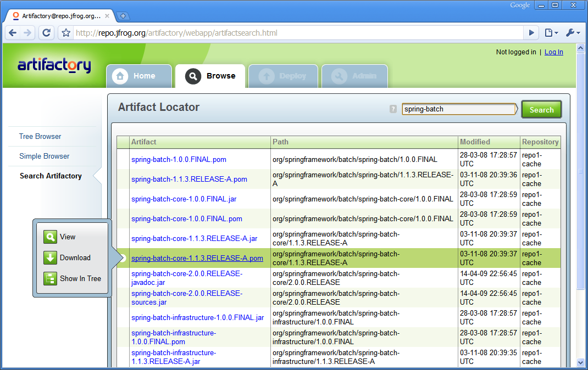Click the go arrow at address bar end
The image size is (588, 370).
point(531,33)
